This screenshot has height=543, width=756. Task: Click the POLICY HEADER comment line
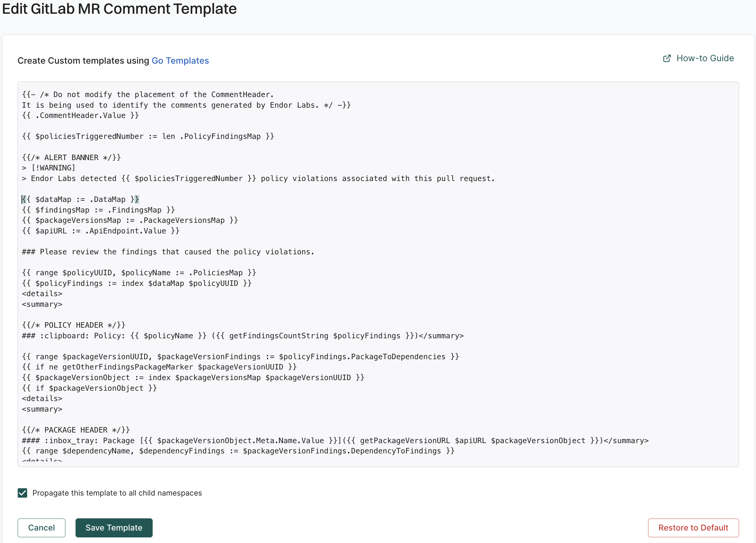coord(74,325)
